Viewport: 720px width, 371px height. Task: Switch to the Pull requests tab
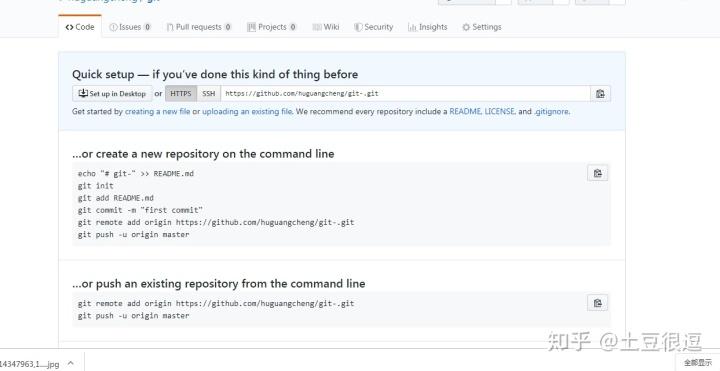tap(199, 27)
